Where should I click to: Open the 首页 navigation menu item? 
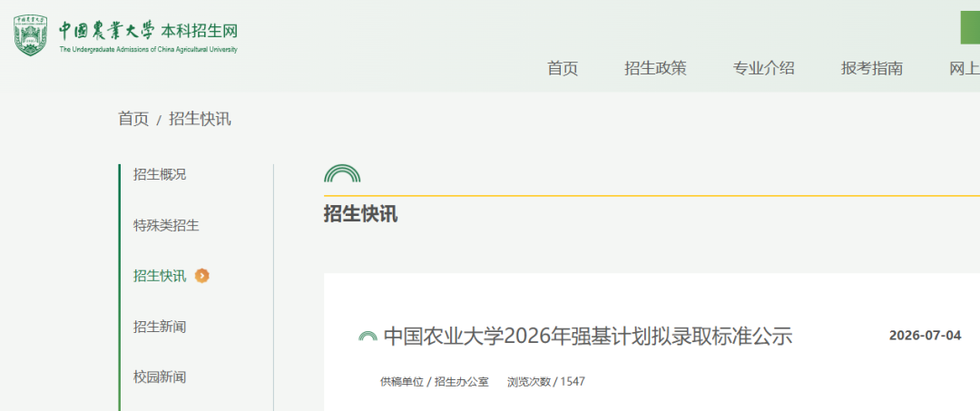pyautogui.click(x=563, y=68)
